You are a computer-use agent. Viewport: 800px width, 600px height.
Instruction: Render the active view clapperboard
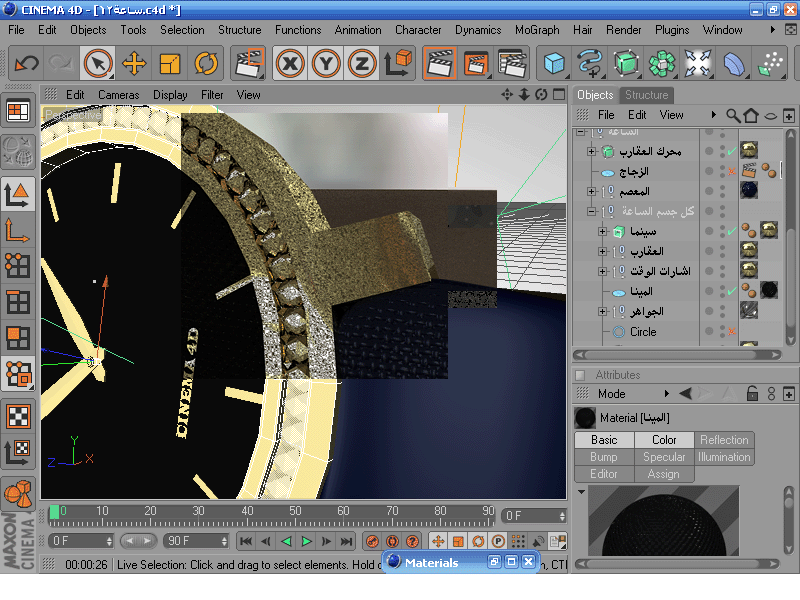click(x=439, y=64)
